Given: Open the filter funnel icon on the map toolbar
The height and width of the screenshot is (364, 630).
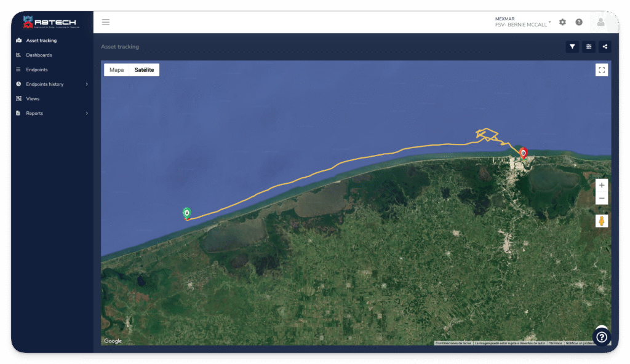Looking at the screenshot, I should click(572, 46).
